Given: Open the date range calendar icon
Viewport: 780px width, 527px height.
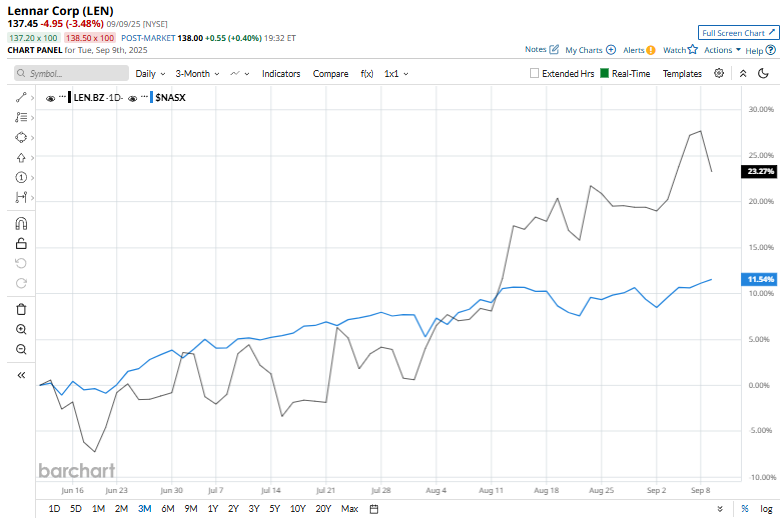Looking at the screenshot, I should [374, 509].
